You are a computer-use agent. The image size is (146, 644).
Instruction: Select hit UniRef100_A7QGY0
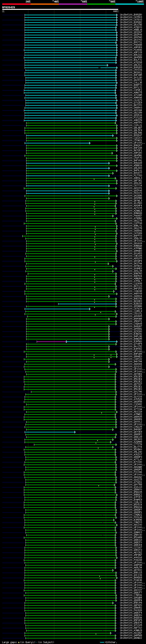point(131,27)
